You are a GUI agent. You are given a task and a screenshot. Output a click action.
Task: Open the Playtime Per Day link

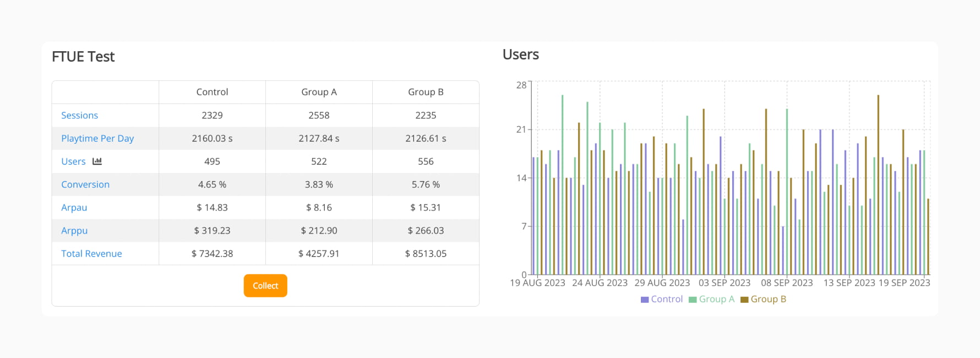97,138
